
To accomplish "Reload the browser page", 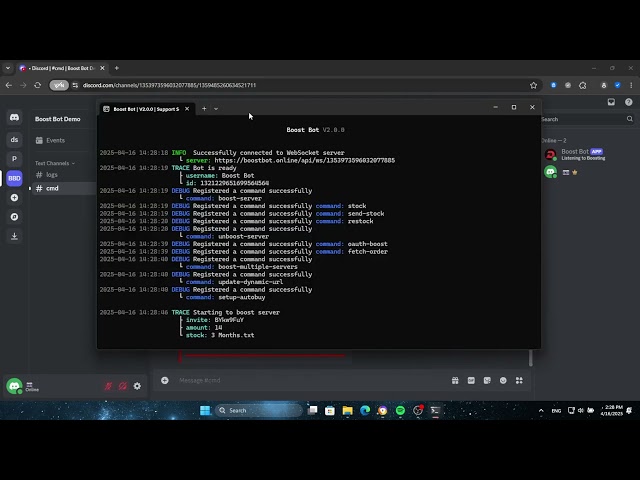I will [38, 85].
